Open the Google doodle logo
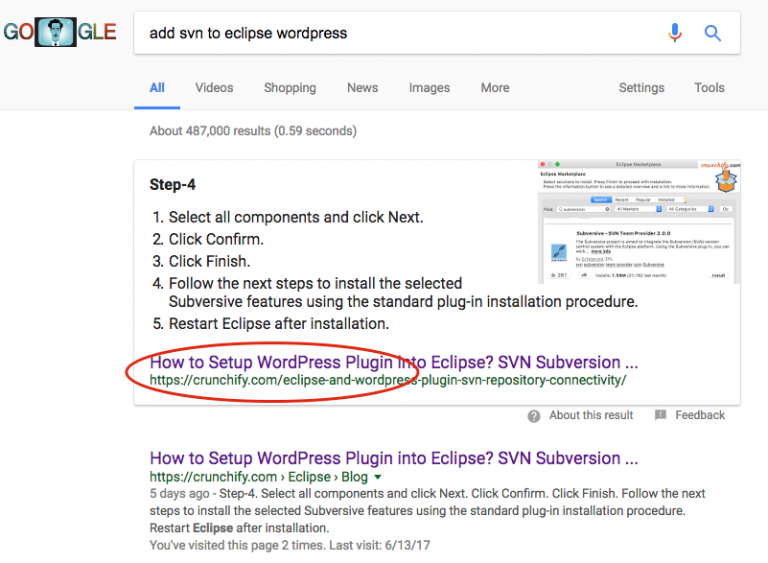This screenshot has width=768, height=563. pos(59,32)
